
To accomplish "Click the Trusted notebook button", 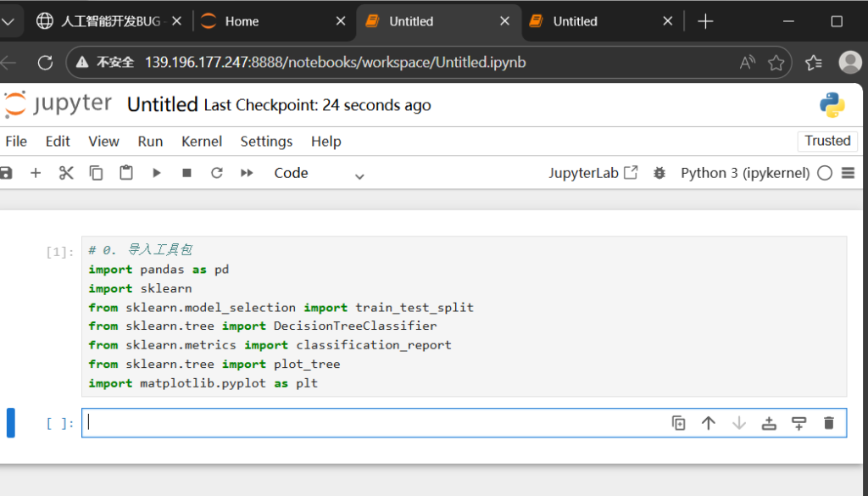I will [827, 141].
